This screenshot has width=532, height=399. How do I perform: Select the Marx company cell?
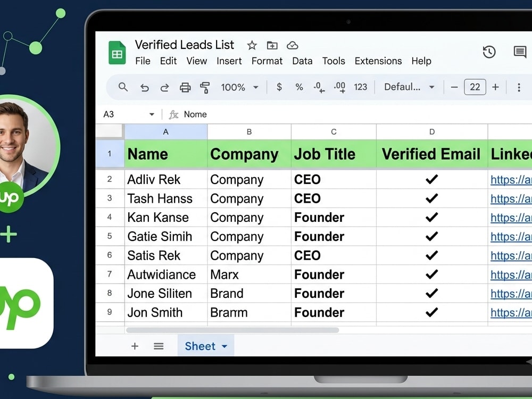[x=250, y=275]
